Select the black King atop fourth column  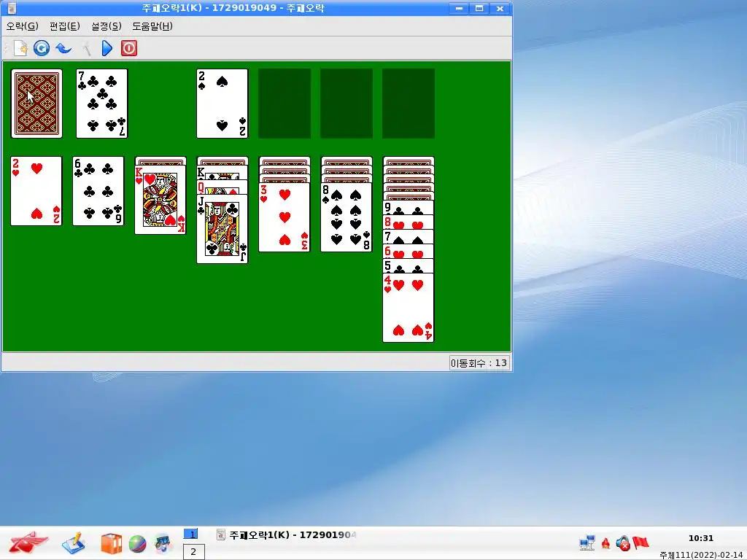pyautogui.click(x=222, y=173)
